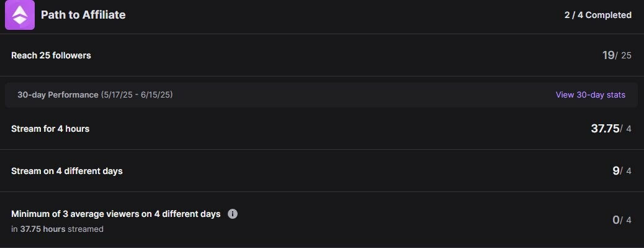This screenshot has height=248, width=644.
Task: Click the Reach 25 followers goal
Action: 51,55
